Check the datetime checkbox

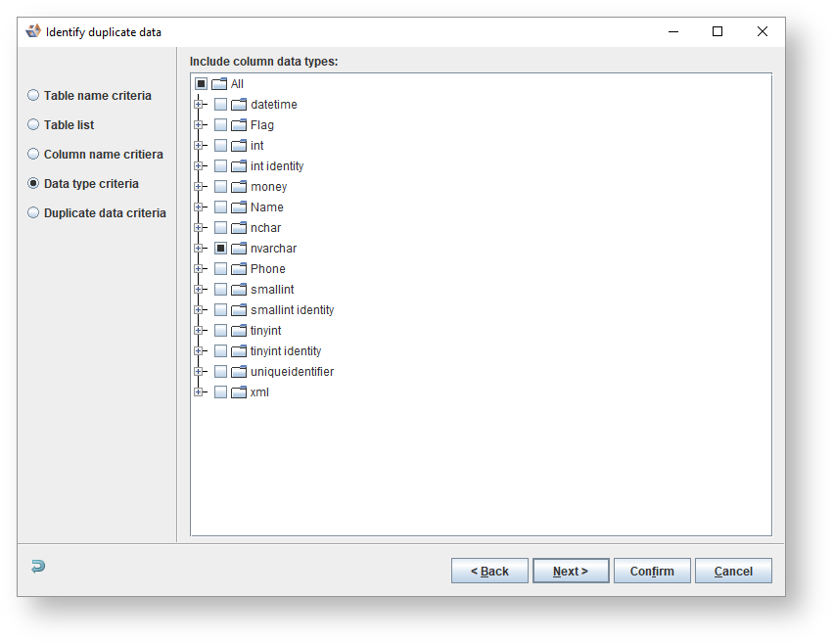pyautogui.click(x=220, y=104)
